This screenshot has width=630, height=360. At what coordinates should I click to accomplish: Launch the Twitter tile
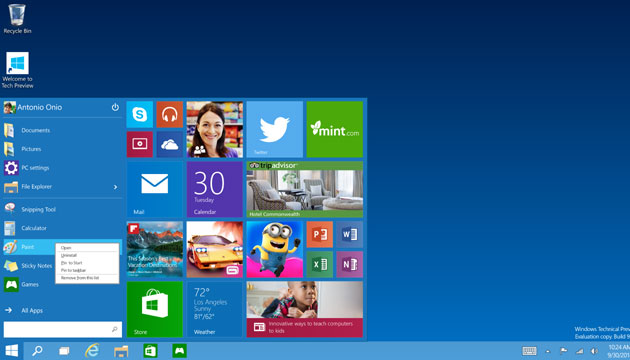tap(274, 129)
